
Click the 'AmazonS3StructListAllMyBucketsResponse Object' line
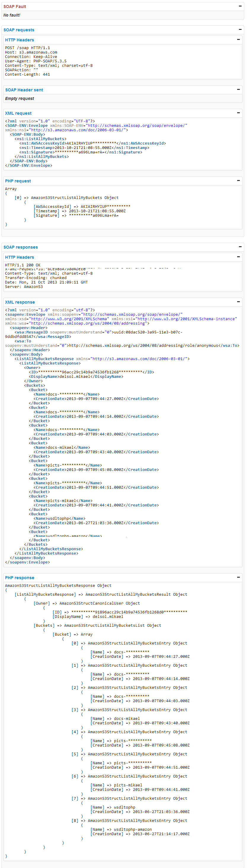coord(58,586)
